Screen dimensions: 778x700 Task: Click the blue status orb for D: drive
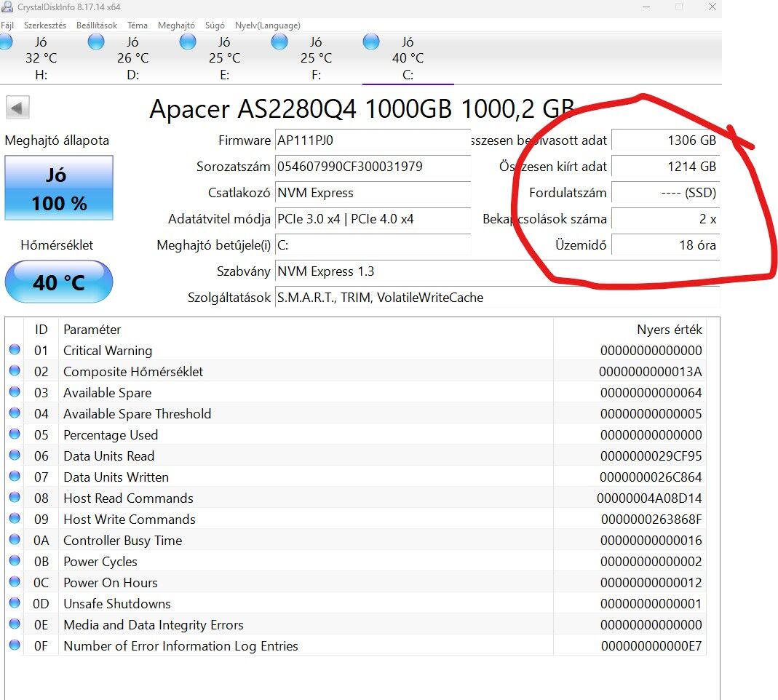coord(96,41)
